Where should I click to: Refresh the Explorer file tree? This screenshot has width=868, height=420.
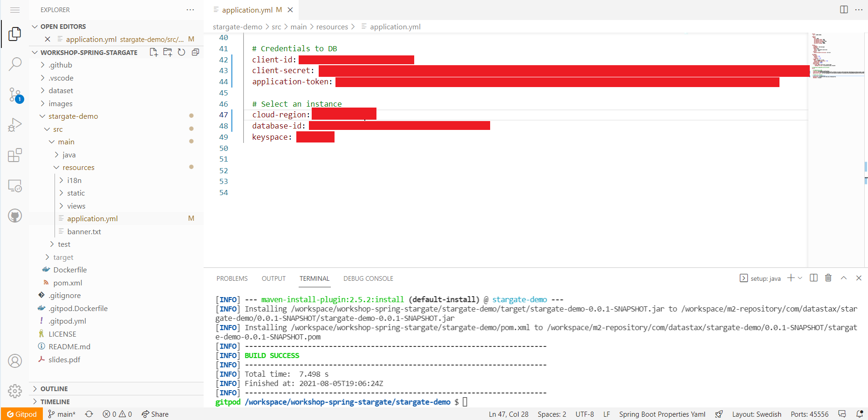[x=181, y=52]
